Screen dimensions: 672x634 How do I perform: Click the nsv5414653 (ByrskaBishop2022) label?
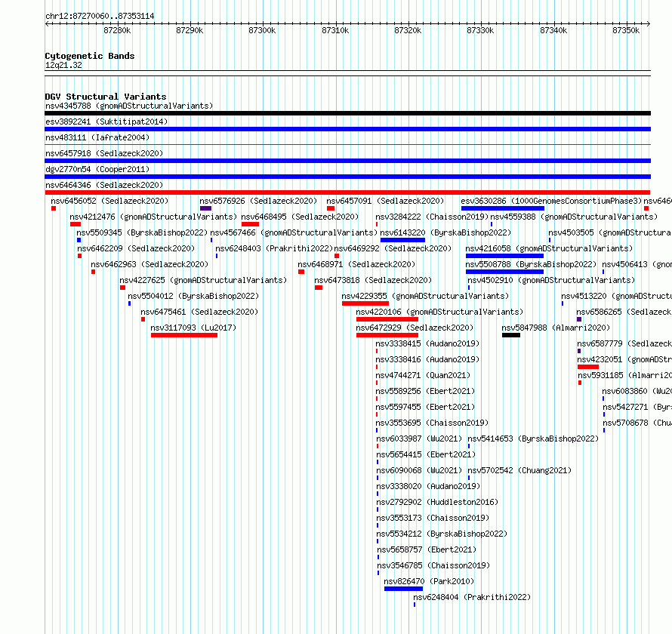pos(533,439)
